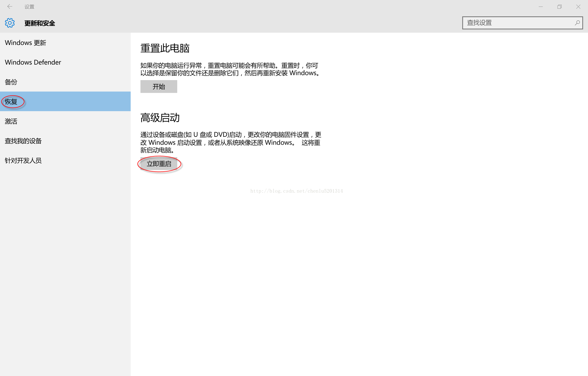Focus the 查找设置 search field
The width and height of the screenshot is (588, 376).
(522, 23)
